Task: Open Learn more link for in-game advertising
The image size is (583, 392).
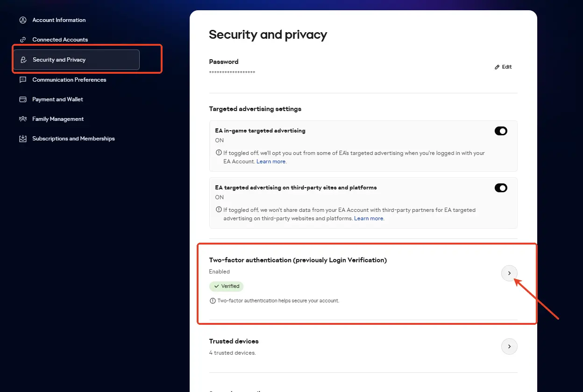Action: coord(271,161)
